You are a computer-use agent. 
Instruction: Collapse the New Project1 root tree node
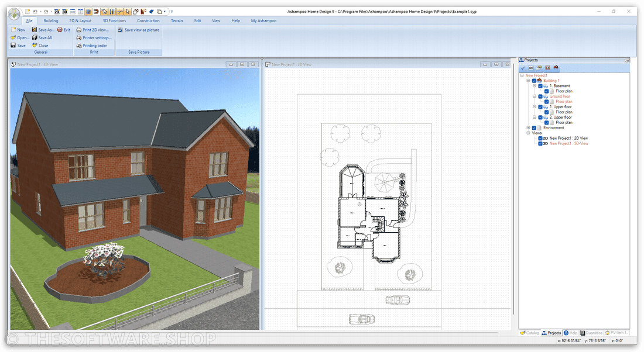[522, 75]
